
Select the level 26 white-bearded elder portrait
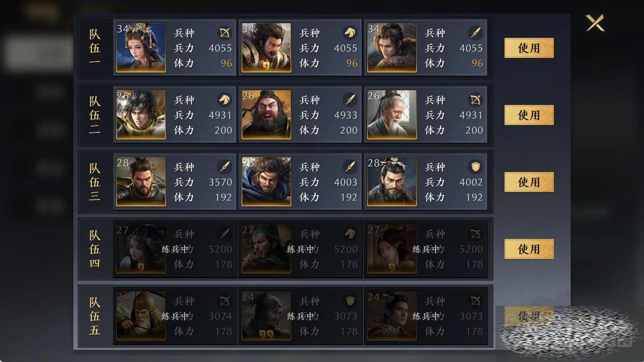pos(392,115)
